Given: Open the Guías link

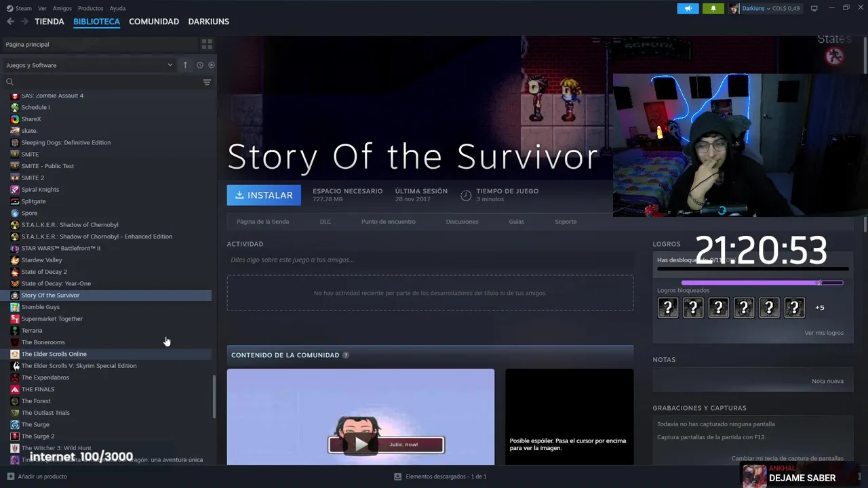Looking at the screenshot, I should coord(517,222).
